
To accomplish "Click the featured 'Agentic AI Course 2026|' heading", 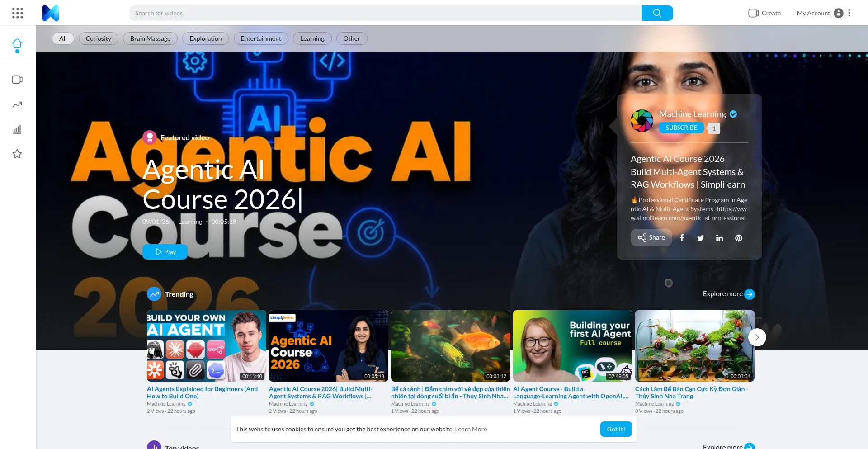I will coord(222,184).
